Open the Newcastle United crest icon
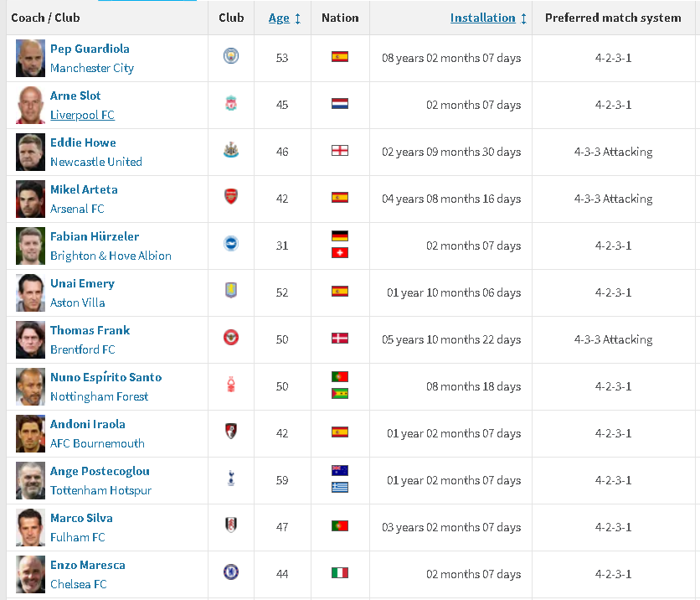 click(x=231, y=150)
